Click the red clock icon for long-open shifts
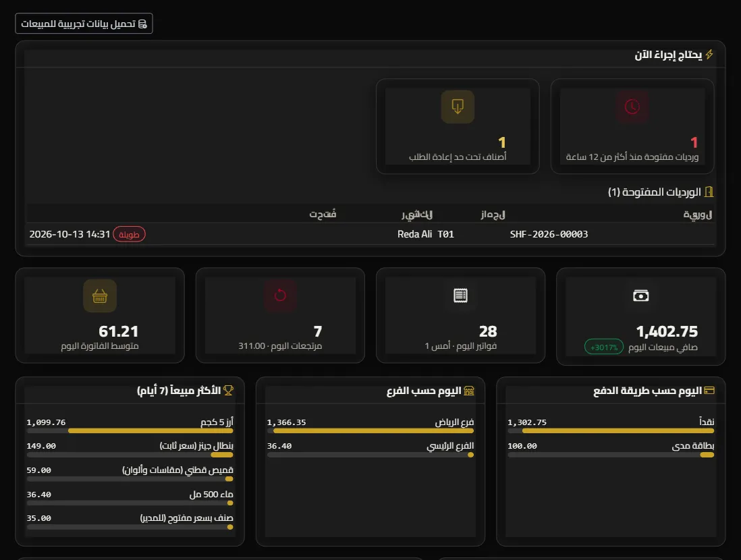This screenshot has height=560, width=741. pos(632,107)
